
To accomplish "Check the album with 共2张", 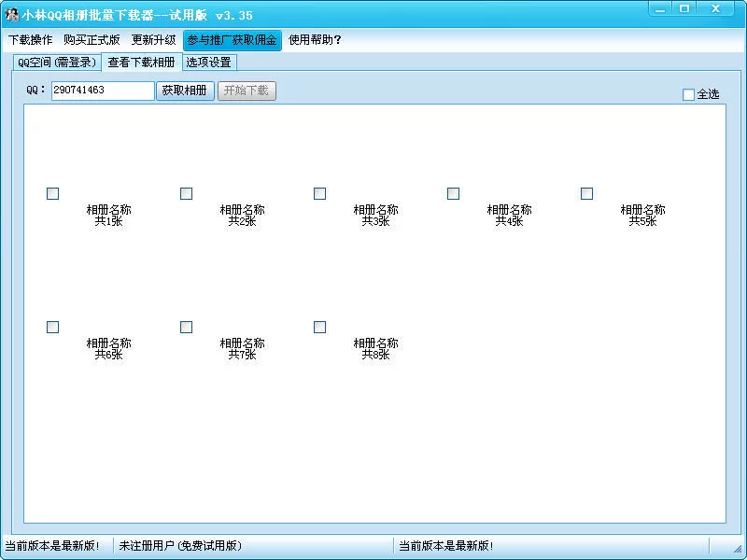I will tap(186, 194).
